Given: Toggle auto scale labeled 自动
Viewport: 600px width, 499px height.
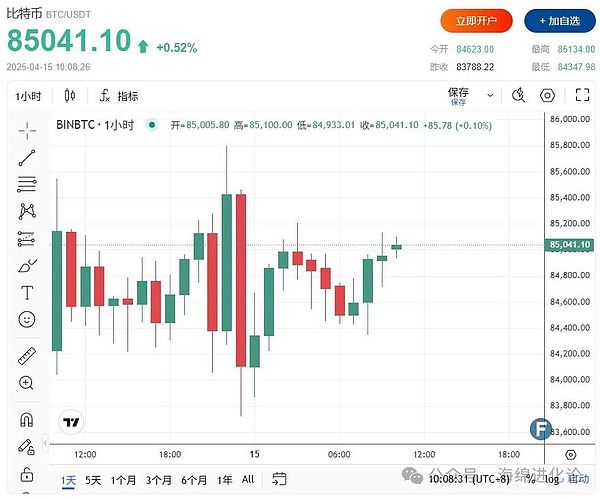Looking at the screenshot, I should pyautogui.click(x=579, y=480).
